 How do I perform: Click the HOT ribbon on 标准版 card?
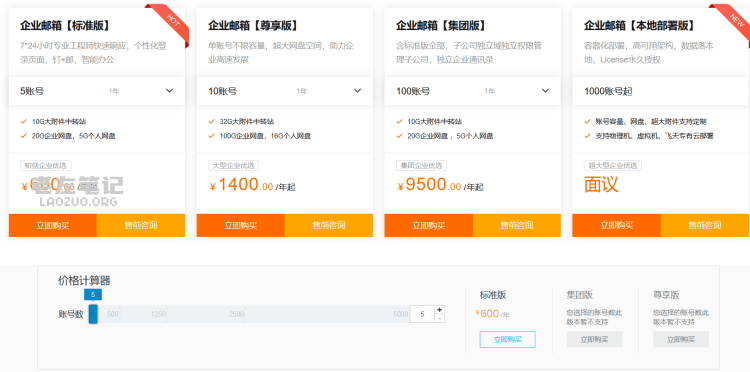point(173,19)
